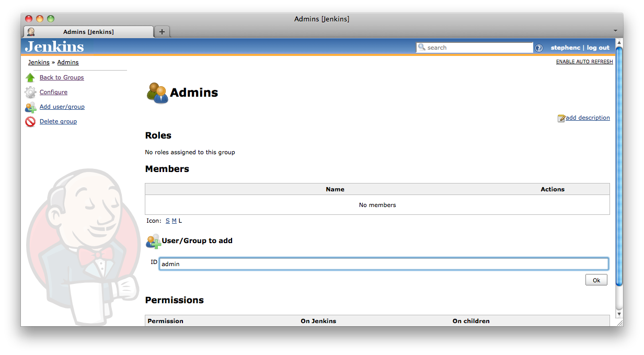Click the scrollbar up arrow
This screenshot has height=355, width=644.
click(619, 42)
